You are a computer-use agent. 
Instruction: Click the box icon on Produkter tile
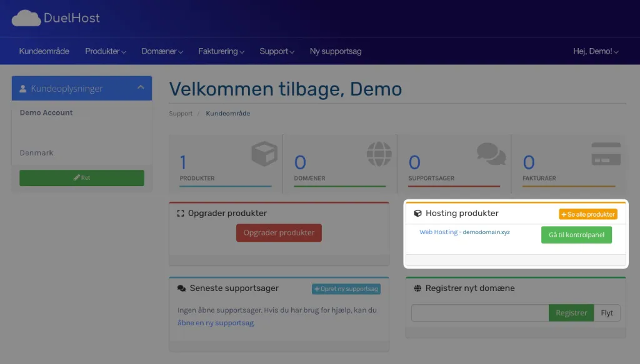pos(264,154)
